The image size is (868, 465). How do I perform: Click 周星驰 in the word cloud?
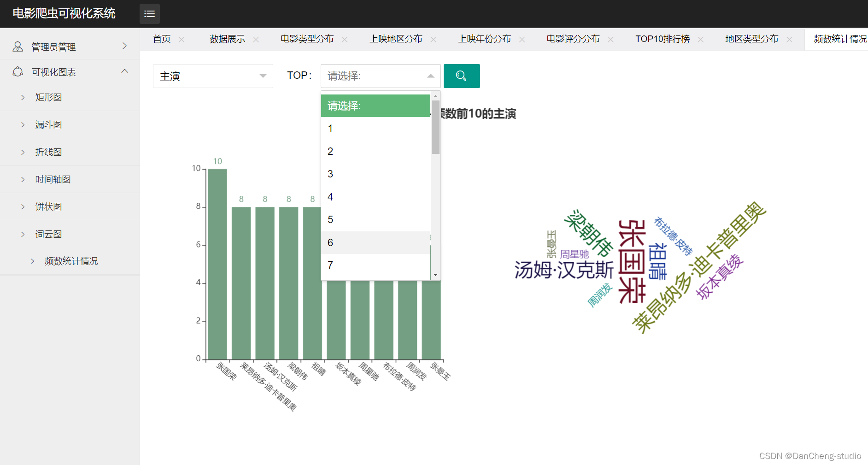[575, 254]
